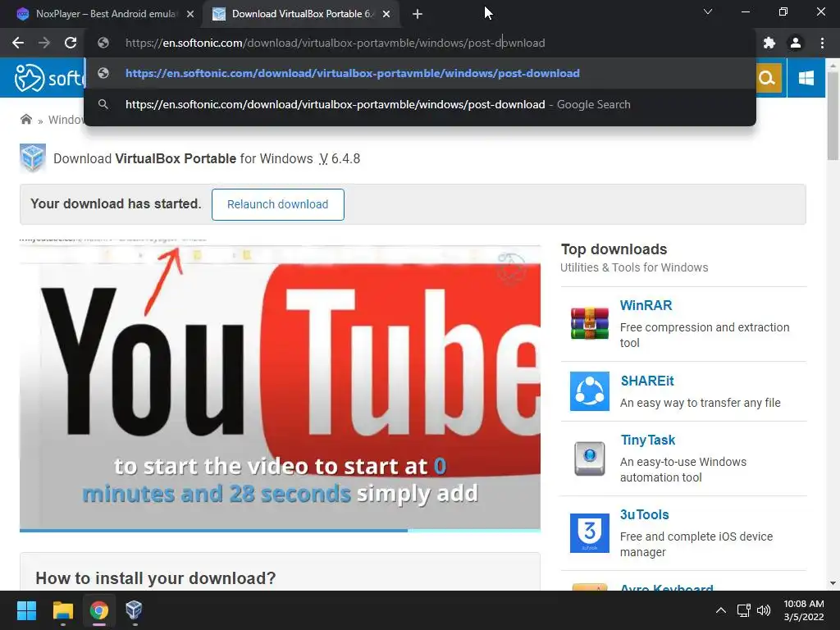Go to home via breadcrumb house icon

(25, 119)
